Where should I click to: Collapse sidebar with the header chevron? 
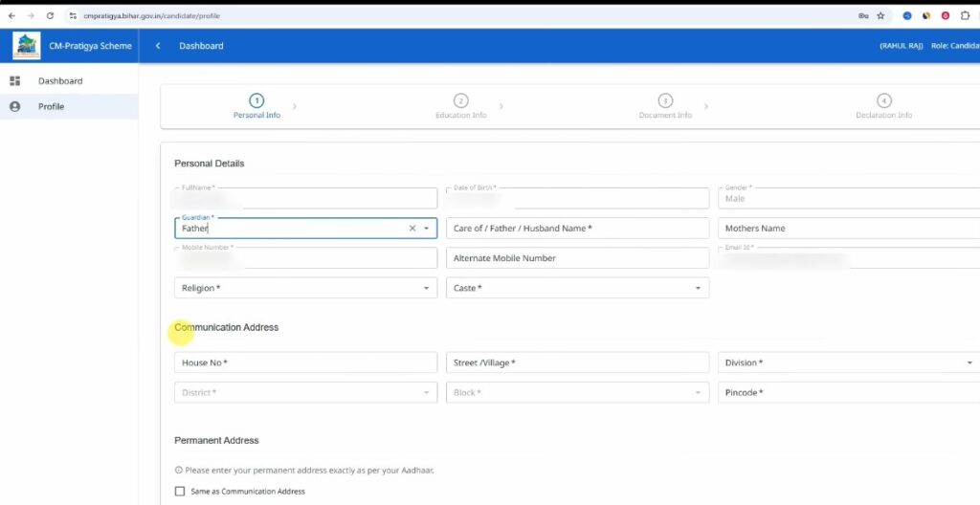click(x=158, y=46)
